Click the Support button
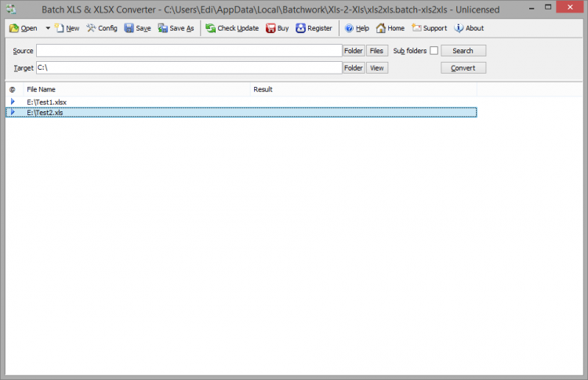Viewport: 588px width, 380px height. pyautogui.click(x=429, y=28)
